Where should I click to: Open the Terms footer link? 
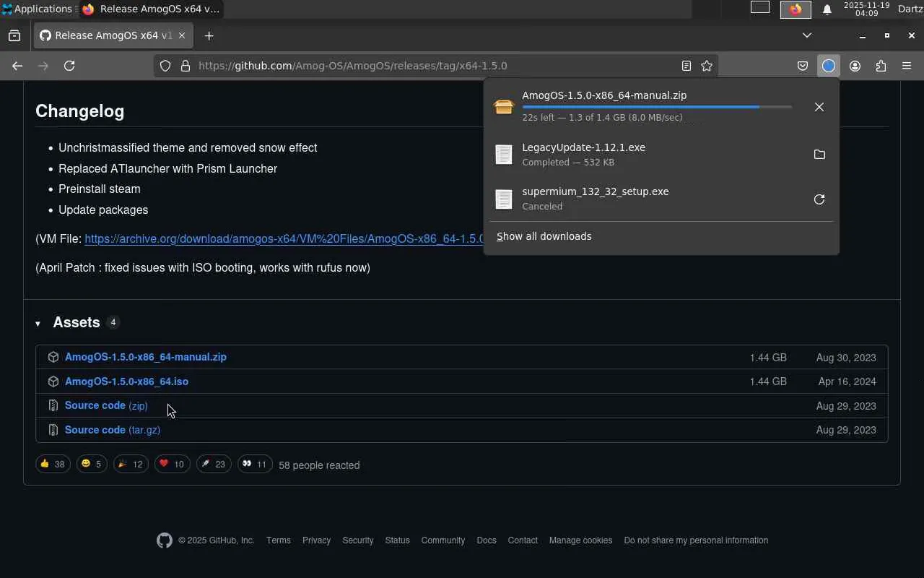coord(279,540)
